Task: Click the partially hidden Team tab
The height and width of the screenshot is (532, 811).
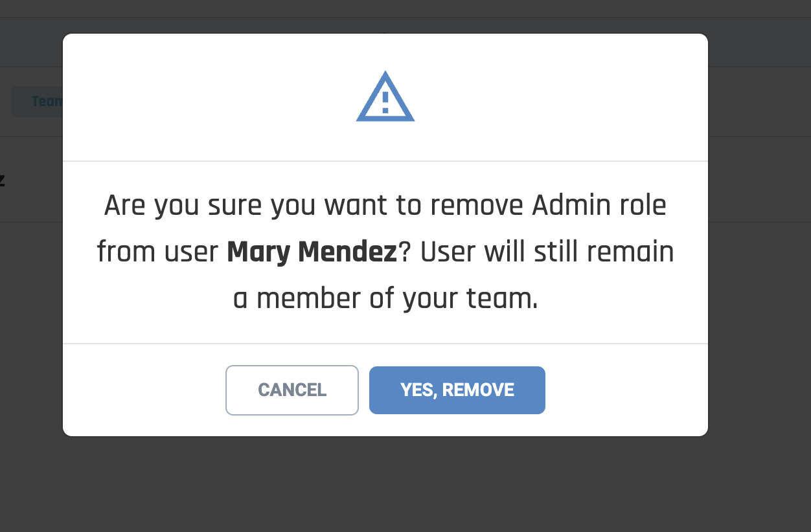Action: [x=37, y=102]
